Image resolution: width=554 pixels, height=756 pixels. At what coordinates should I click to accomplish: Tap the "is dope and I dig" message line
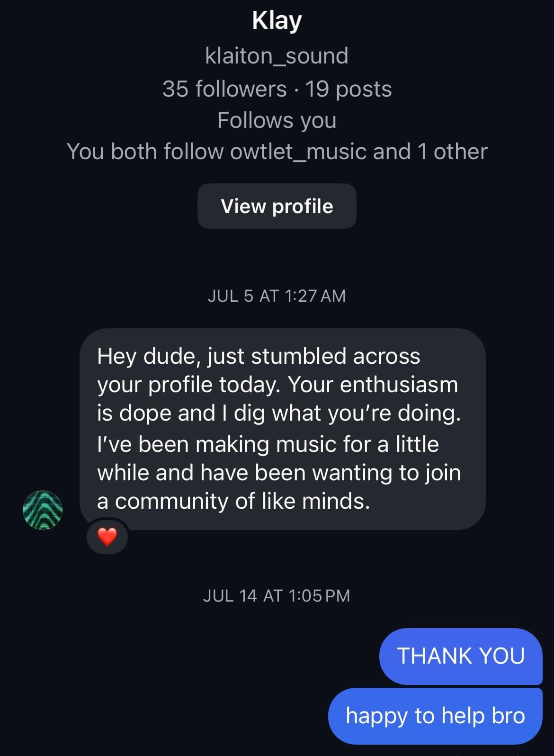(x=278, y=413)
